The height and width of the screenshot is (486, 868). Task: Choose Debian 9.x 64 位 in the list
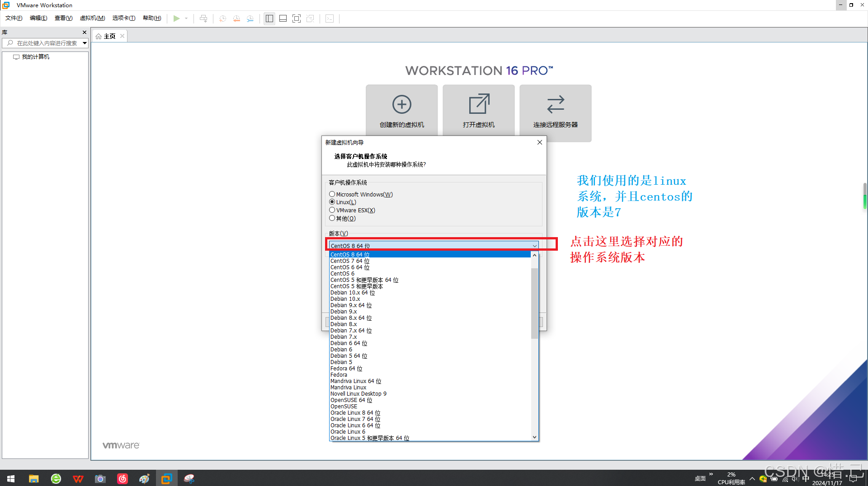(x=430, y=305)
